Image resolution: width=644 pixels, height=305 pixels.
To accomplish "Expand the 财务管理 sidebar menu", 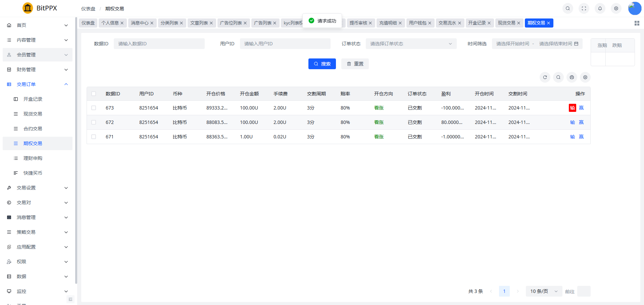I will [x=38, y=70].
